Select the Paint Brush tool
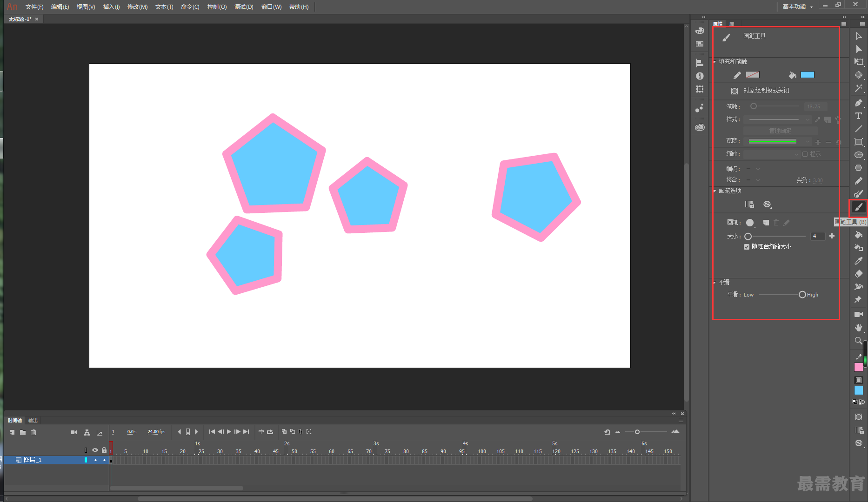This screenshot has width=868, height=502. coord(859,194)
